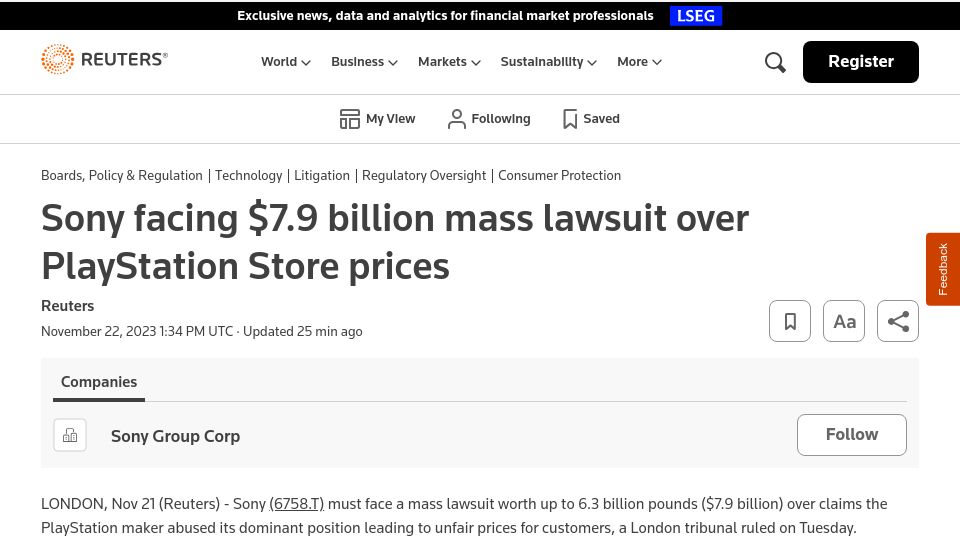Open the Consumer Protection category link
This screenshot has width=960, height=540.
[x=559, y=176]
